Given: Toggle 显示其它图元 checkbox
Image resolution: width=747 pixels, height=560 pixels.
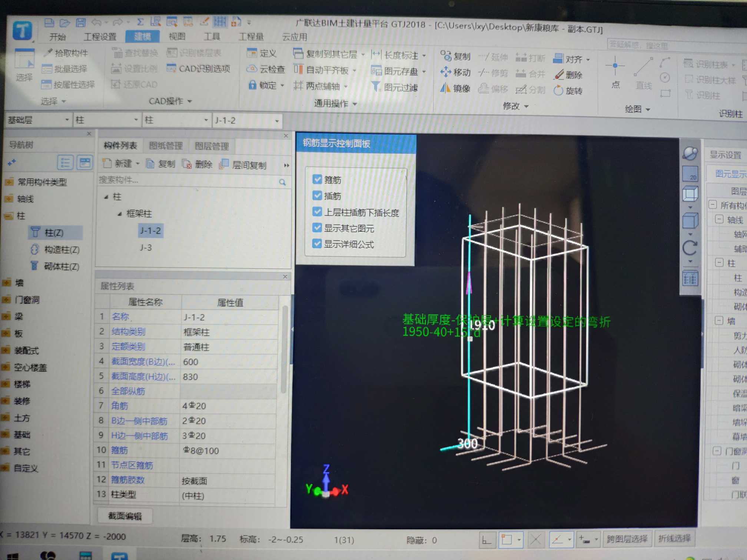Looking at the screenshot, I should (x=317, y=227).
